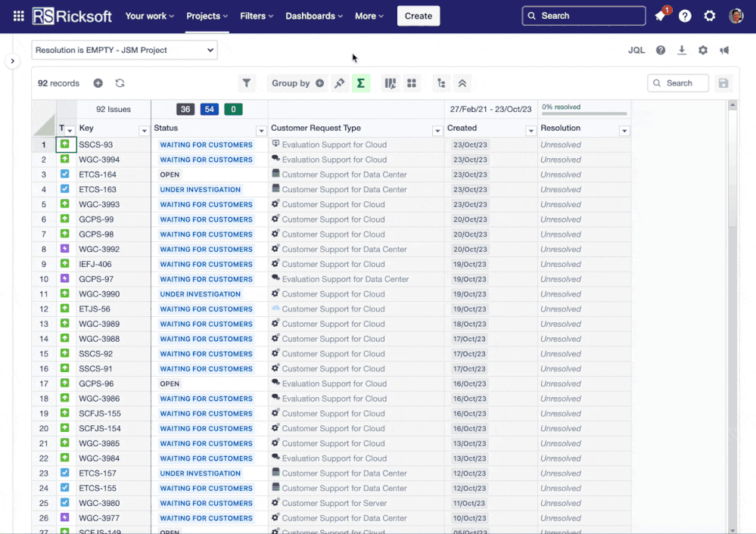Viewport: 756px width, 534px height.
Task: Open the filter funnel icon
Action: point(246,83)
